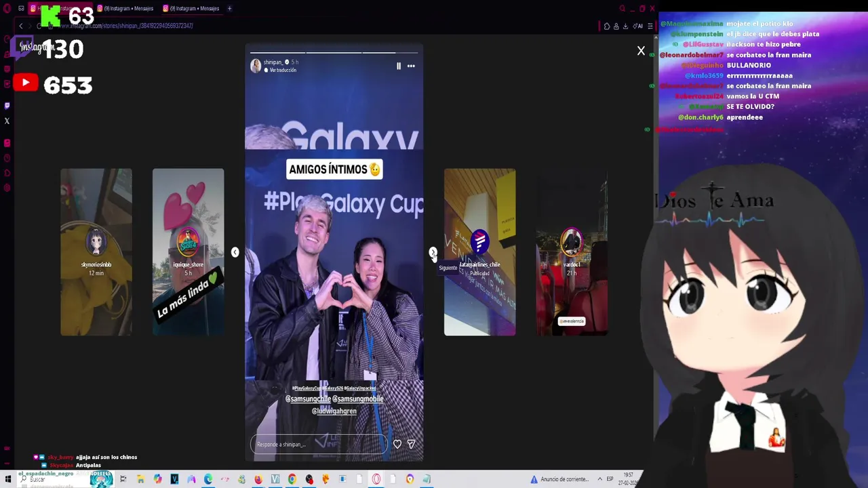Open the browser easy setup menu icon
The width and height of the screenshot is (868, 488).
[x=650, y=26]
